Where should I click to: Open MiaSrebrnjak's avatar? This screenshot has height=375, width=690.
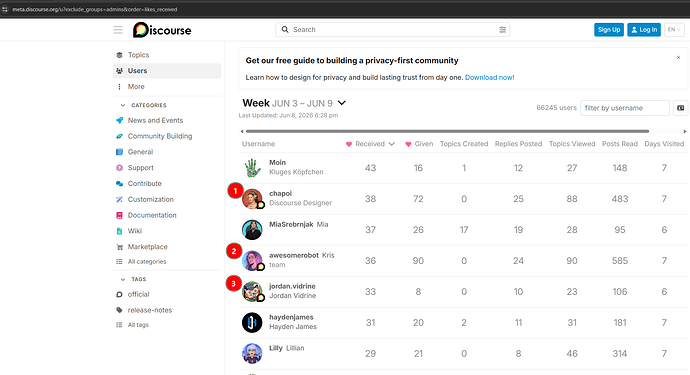point(252,230)
